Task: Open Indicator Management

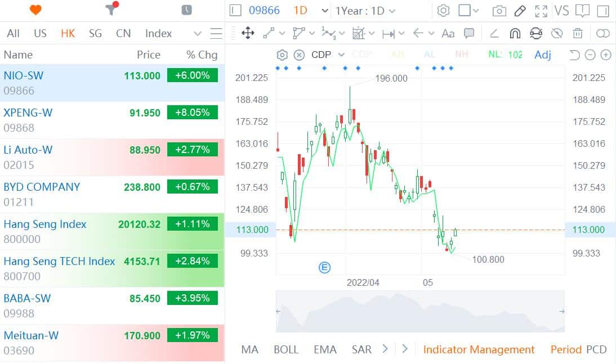Action: [x=479, y=349]
